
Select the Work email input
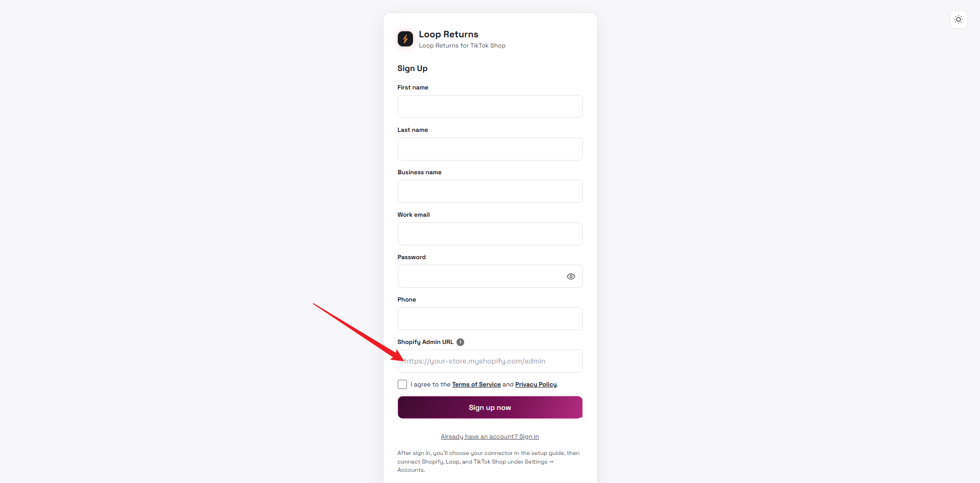point(490,234)
